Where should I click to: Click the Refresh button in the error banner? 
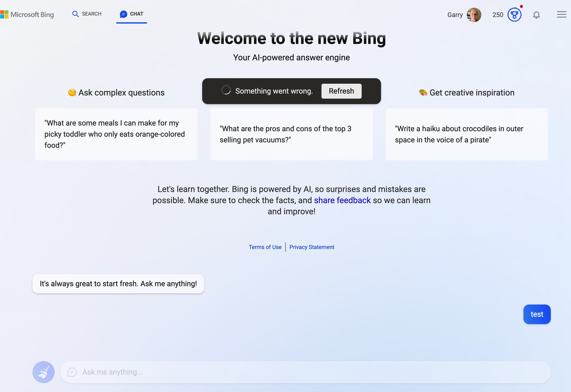click(x=341, y=91)
